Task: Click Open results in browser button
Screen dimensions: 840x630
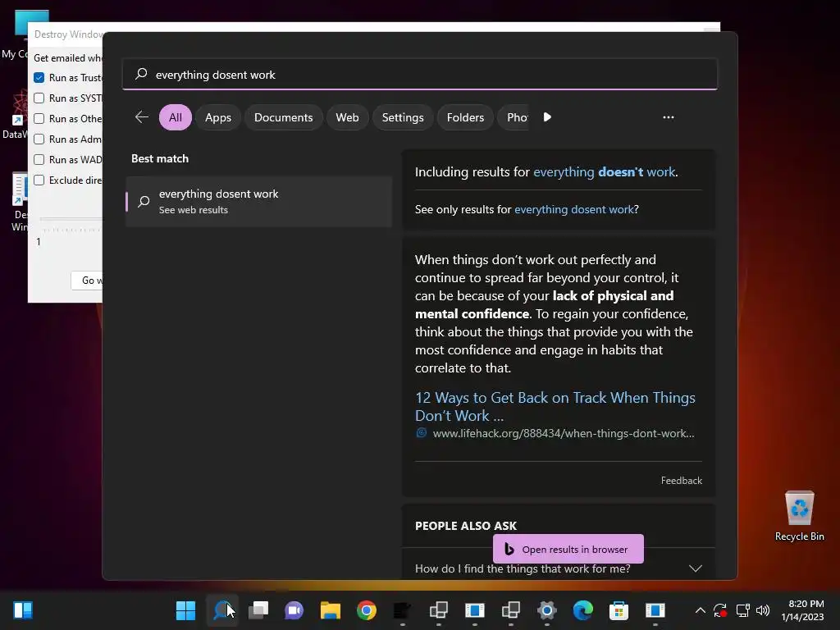Action: (x=568, y=549)
